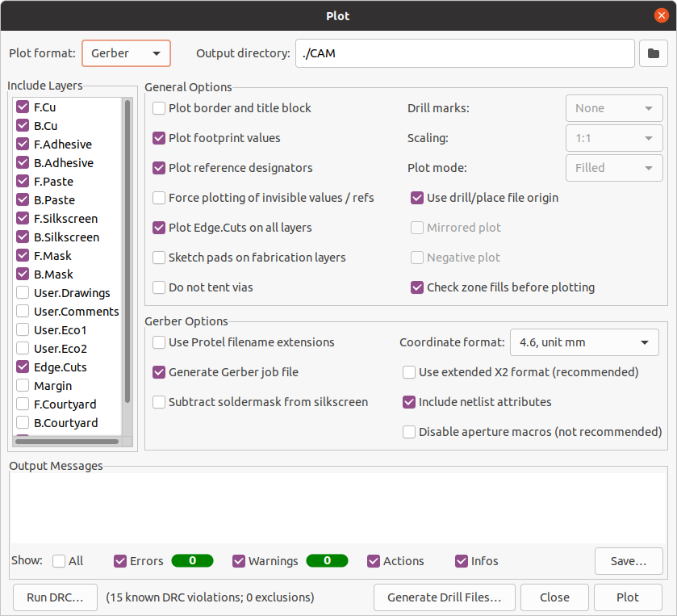Screen dimensions: 677x616
Task: Disable Check zone fills before plotting
Action: tap(418, 287)
